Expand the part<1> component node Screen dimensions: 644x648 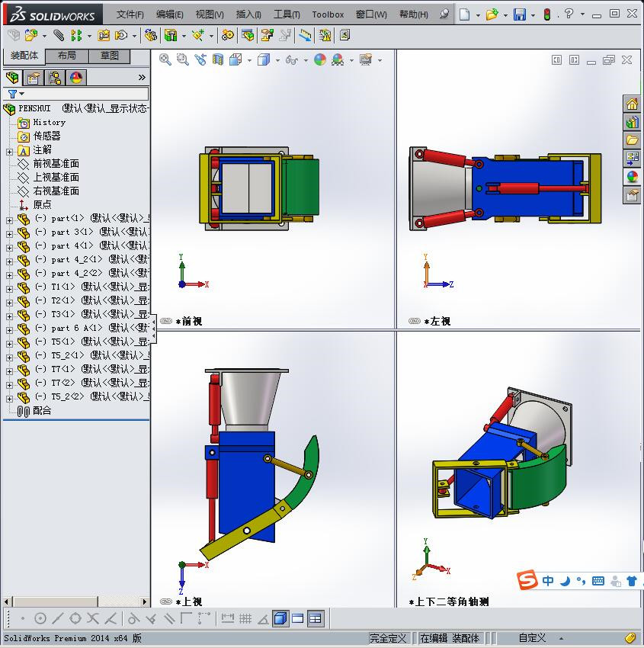click(9, 220)
